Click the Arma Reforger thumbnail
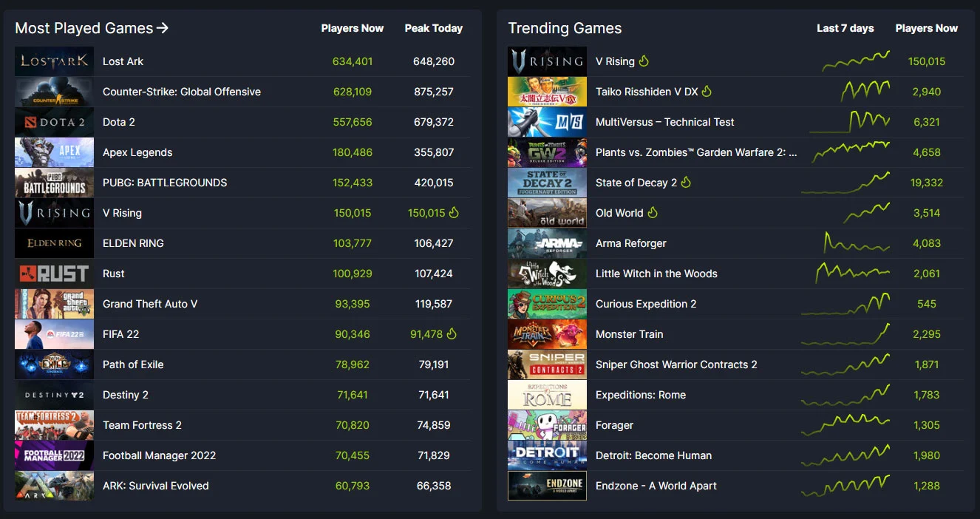The height and width of the screenshot is (519, 980). tap(548, 243)
